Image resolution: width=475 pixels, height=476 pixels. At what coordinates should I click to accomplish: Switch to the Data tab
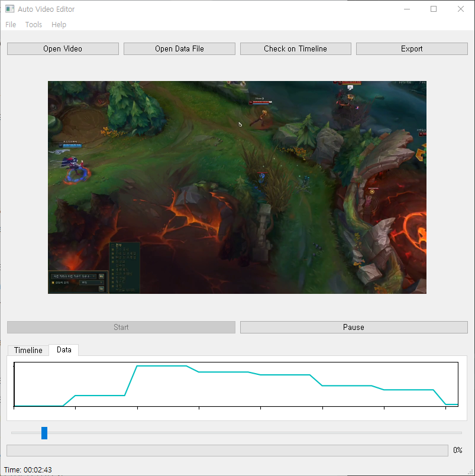pyautogui.click(x=63, y=350)
